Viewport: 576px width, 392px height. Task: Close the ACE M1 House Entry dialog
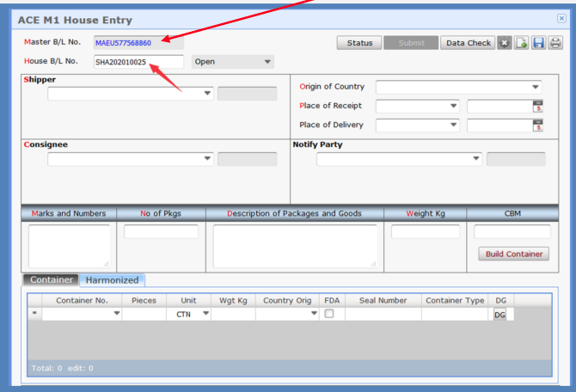point(561,18)
